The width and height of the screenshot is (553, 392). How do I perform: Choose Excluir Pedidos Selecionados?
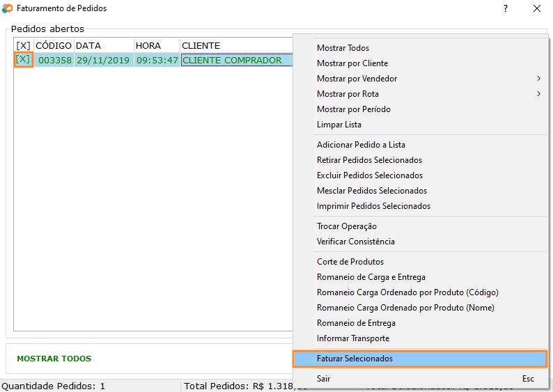tap(370, 175)
